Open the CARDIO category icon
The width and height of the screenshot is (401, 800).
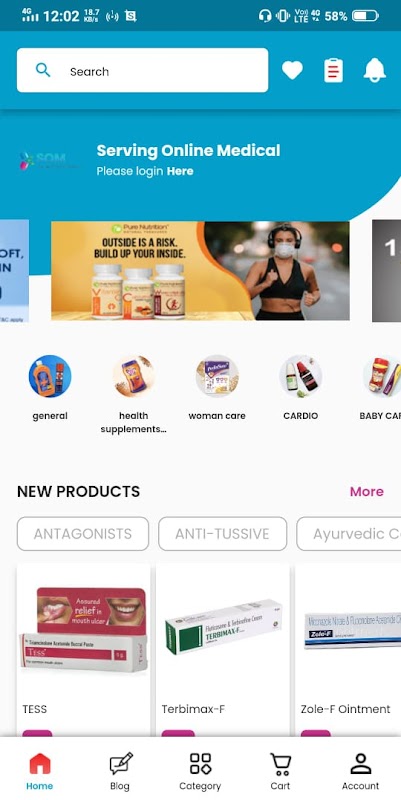(301, 377)
